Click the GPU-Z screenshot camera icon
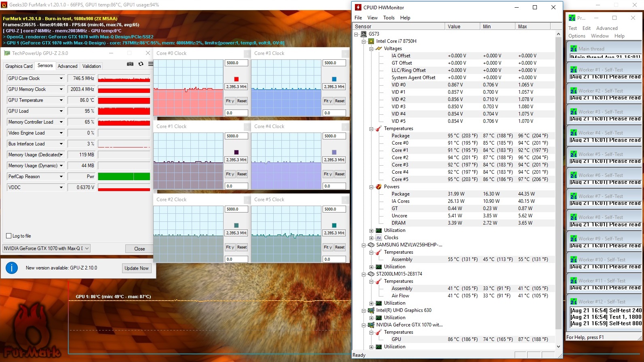 130,64
